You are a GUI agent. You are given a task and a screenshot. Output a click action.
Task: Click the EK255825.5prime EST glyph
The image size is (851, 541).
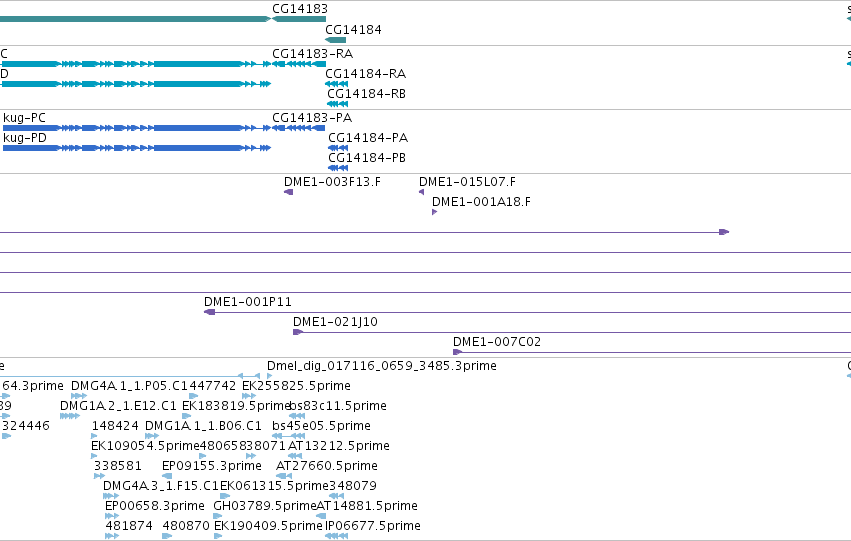[x=249, y=396]
